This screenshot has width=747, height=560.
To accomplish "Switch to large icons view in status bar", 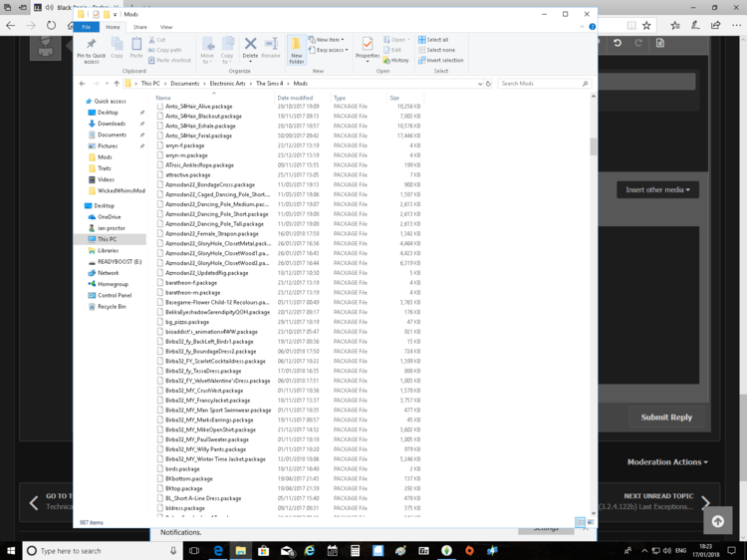I will 591,522.
